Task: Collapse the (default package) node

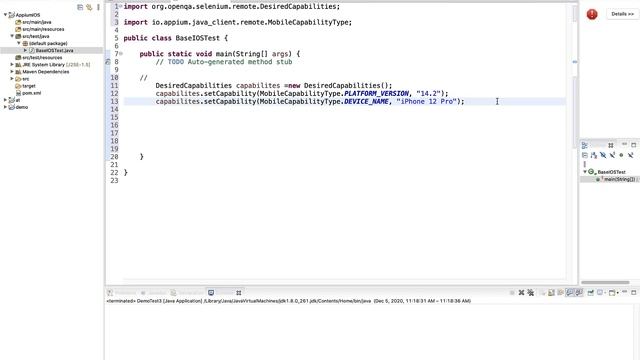Action: (19, 43)
